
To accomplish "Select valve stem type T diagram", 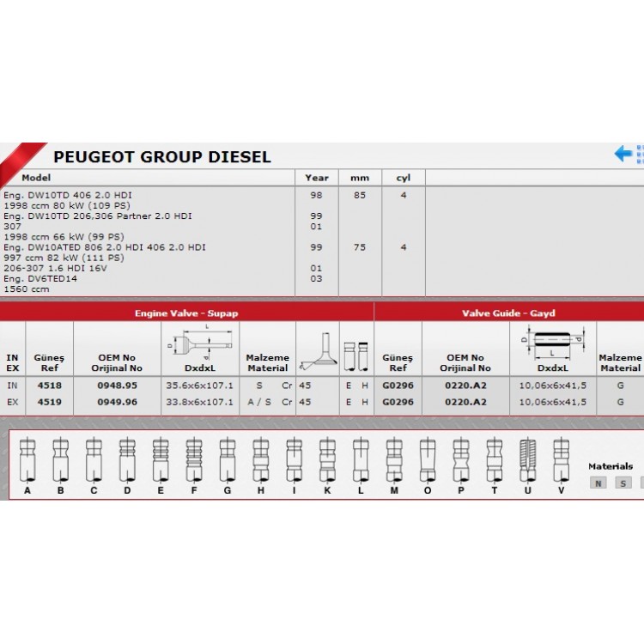I will [495, 460].
